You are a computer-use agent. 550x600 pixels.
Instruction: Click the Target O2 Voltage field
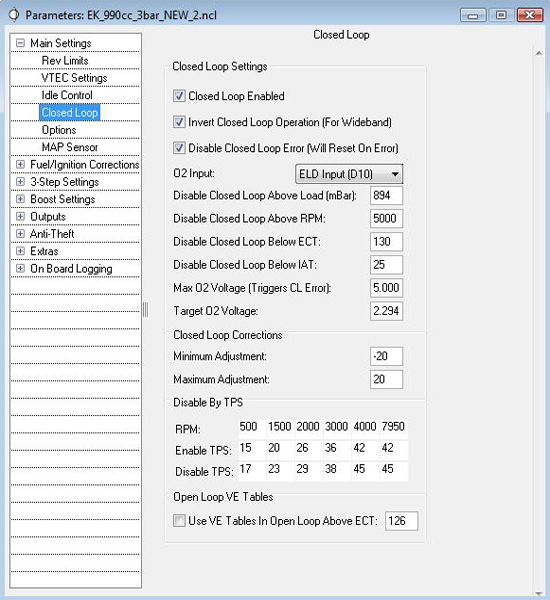(x=386, y=311)
